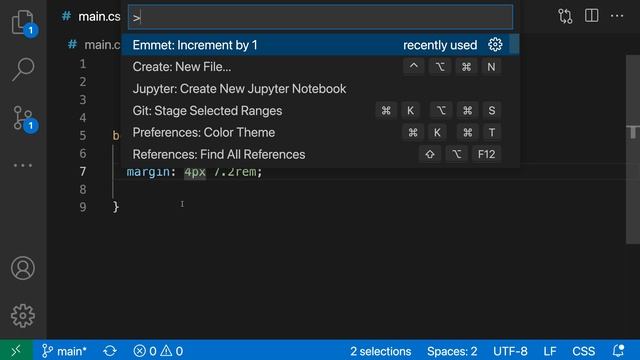Click the closing brace on line 9

(116, 207)
